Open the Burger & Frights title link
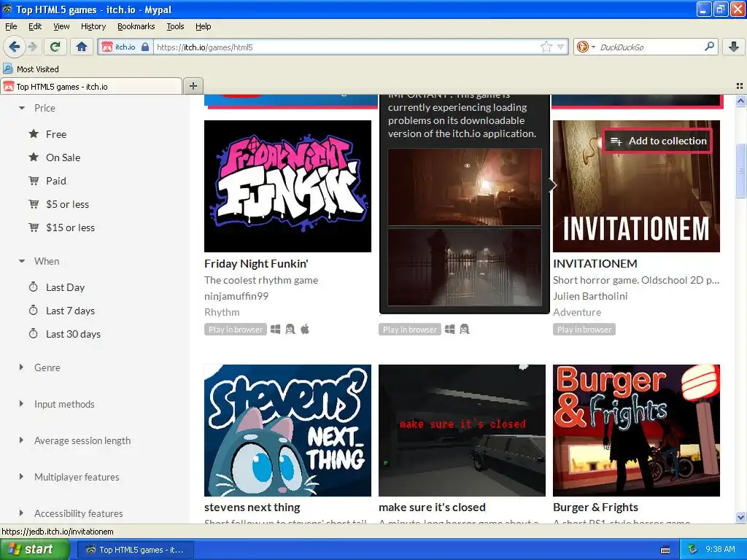 pyautogui.click(x=595, y=507)
